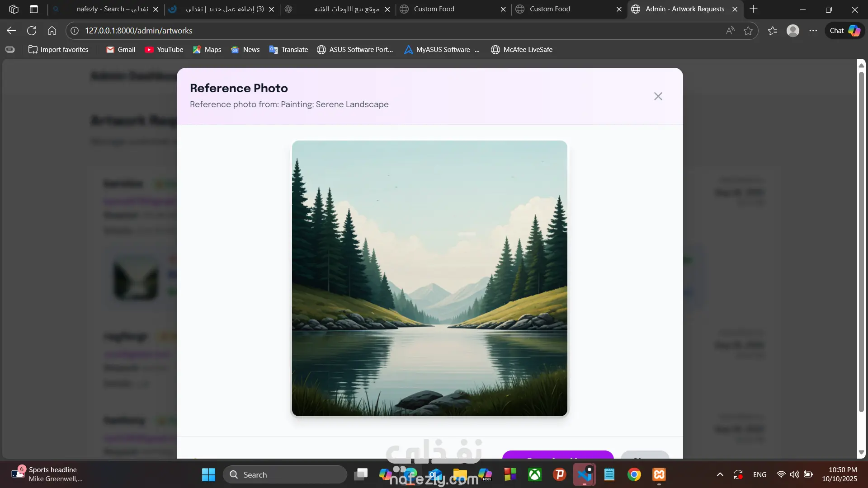Open YouTube bookmark
The height and width of the screenshot is (488, 868).
tap(164, 50)
